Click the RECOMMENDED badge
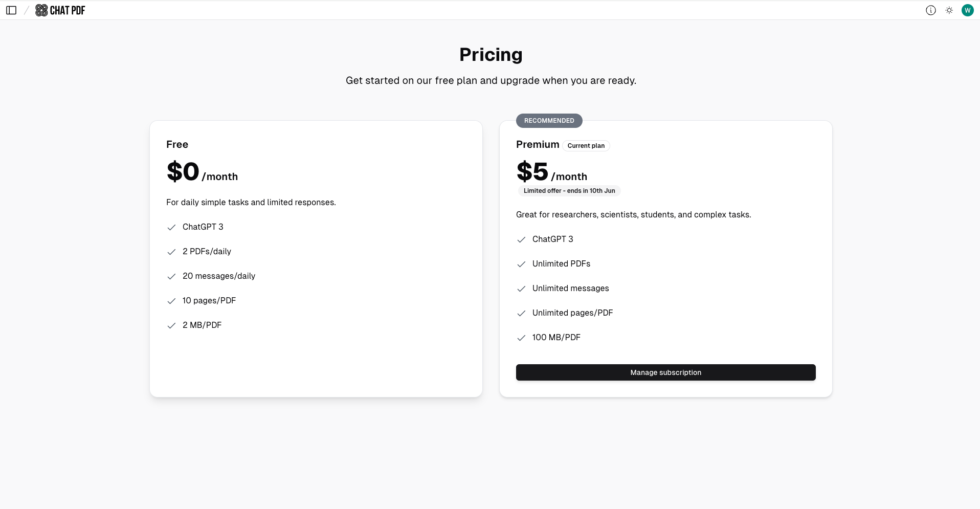Screen dimensions: 980x509 point(549,121)
